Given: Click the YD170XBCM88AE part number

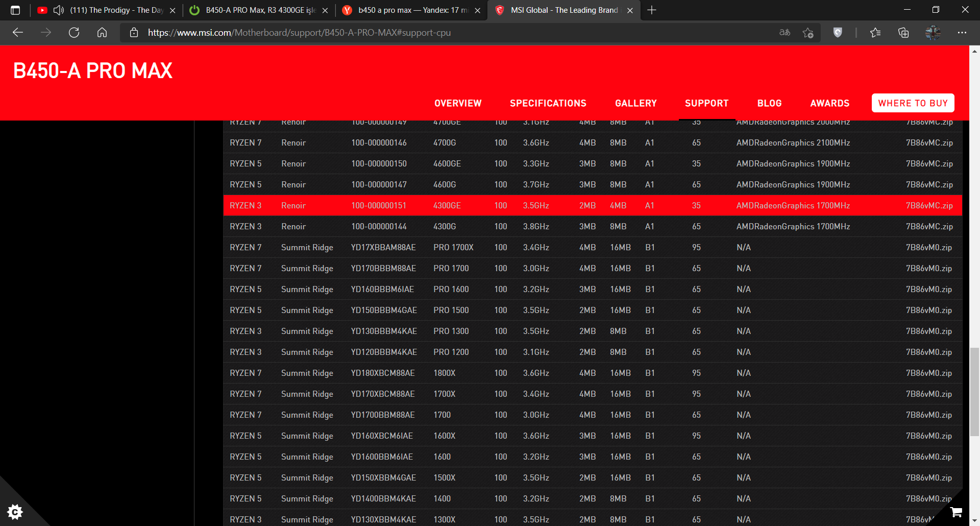Looking at the screenshot, I should [x=383, y=394].
